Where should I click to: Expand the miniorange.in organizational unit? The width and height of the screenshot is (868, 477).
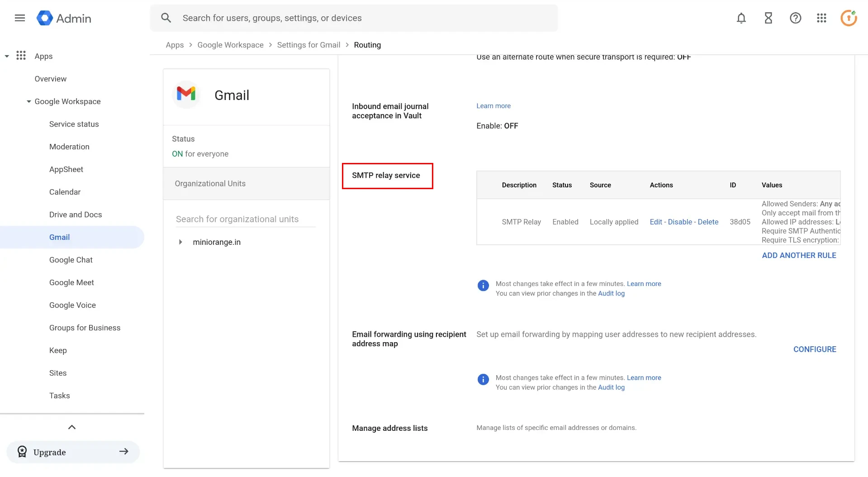180,242
